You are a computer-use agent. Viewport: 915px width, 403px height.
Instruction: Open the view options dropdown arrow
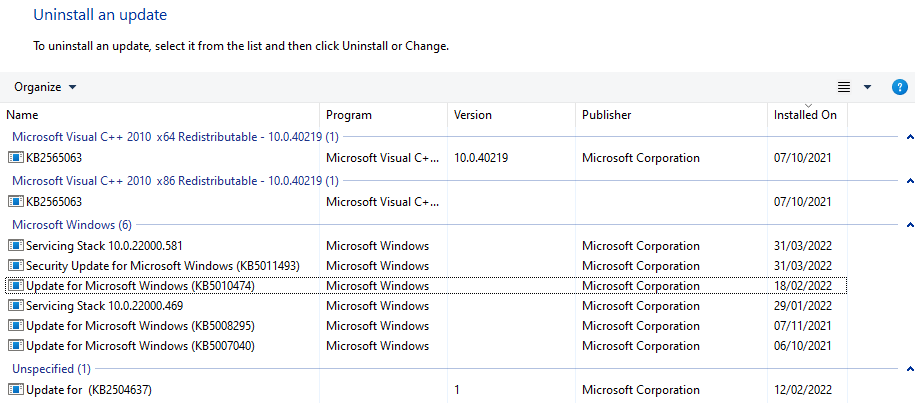pyautogui.click(x=867, y=87)
